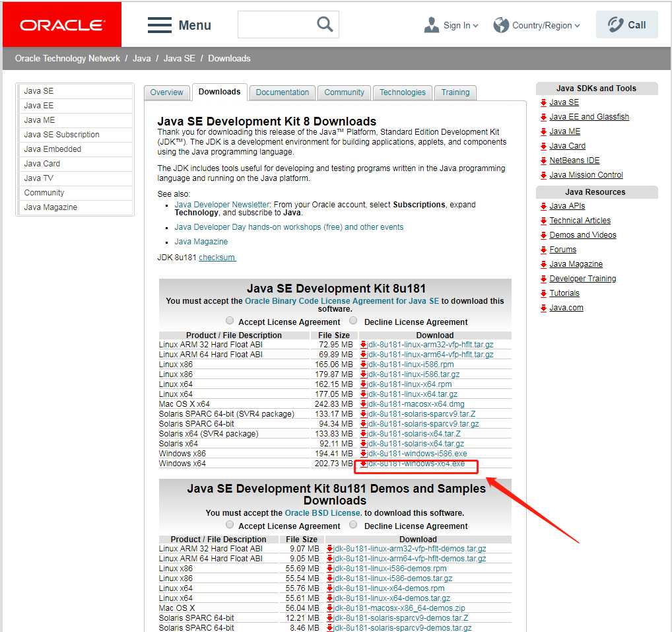Download jdk-8u181-solaris-sparcv9.tar.Z link
This screenshot has width=672, height=632.
point(421,414)
